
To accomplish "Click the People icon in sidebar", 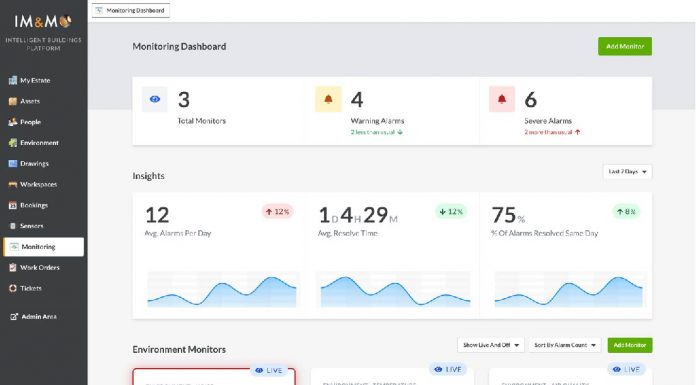I will tap(13, 122).
